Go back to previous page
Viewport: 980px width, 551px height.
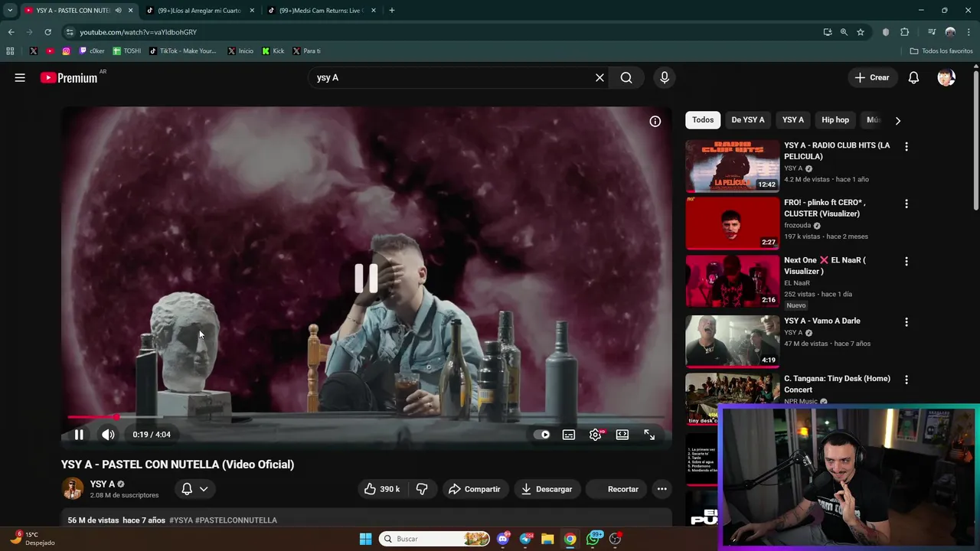11,32
